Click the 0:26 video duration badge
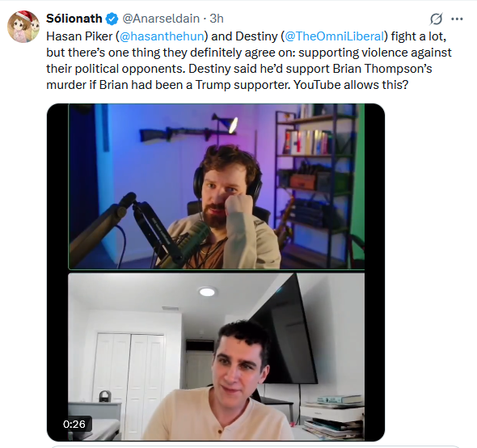This screenshot has width=477, height=448. pyautogui.click(x=74, y=424)
